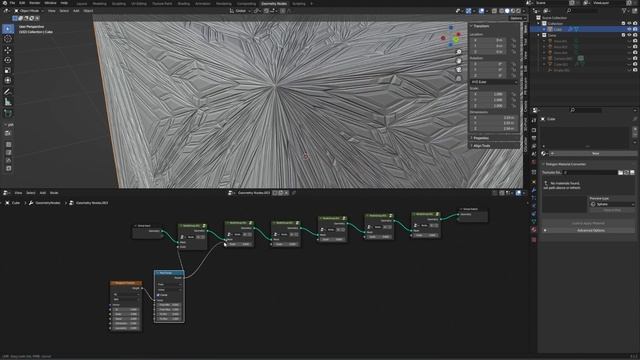Viewport: 640px width, 360px height.
Task: Toggle the camera view icon in viewport
Action: coord(459,70)
